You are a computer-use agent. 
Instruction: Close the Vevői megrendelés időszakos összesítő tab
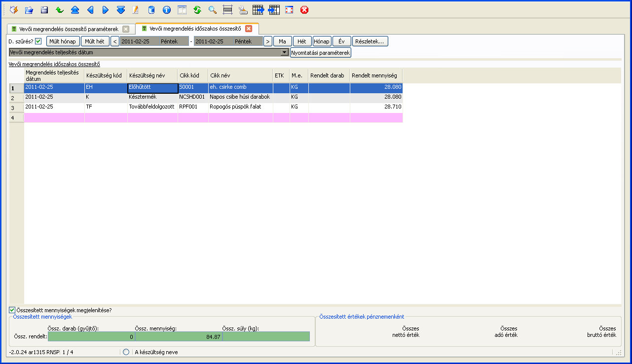point(249,29)
